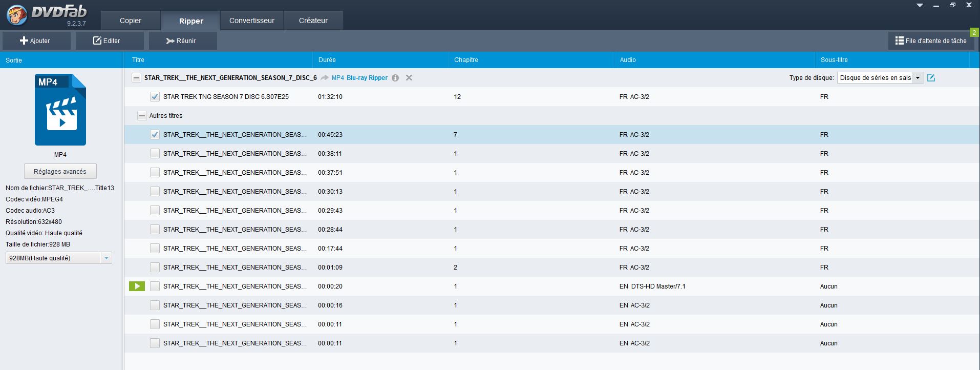The image size is (980, 370).
Task: Collapse the Autres titres group
Action: point(142,116)
